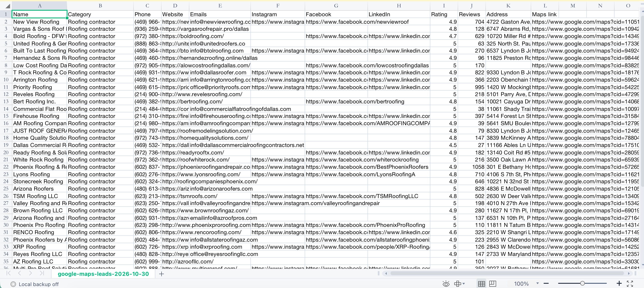Screen dimensions: 644x288
Task: Switch to normal grid view
Action: click(481, 284)
